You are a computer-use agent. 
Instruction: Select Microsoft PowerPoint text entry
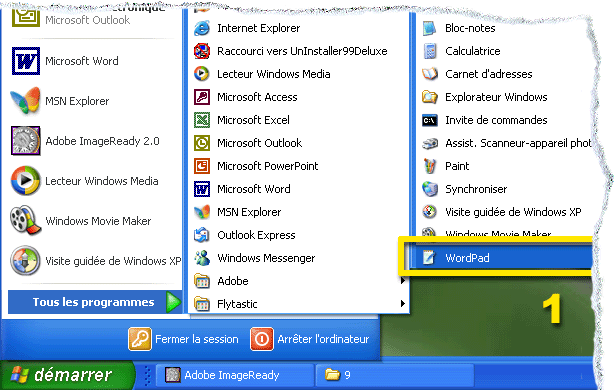[267, 166]
